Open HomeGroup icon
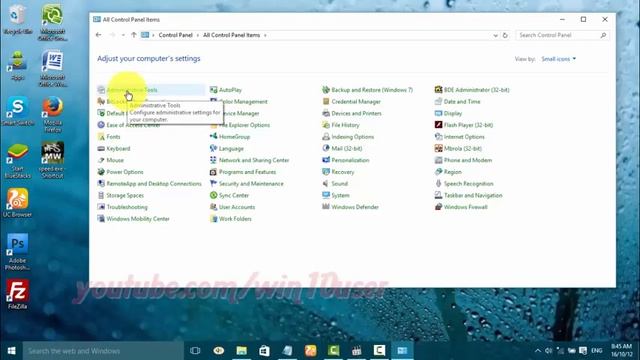Image resolution: width=640 pixels, height=360 pixels. pos(213,137)
